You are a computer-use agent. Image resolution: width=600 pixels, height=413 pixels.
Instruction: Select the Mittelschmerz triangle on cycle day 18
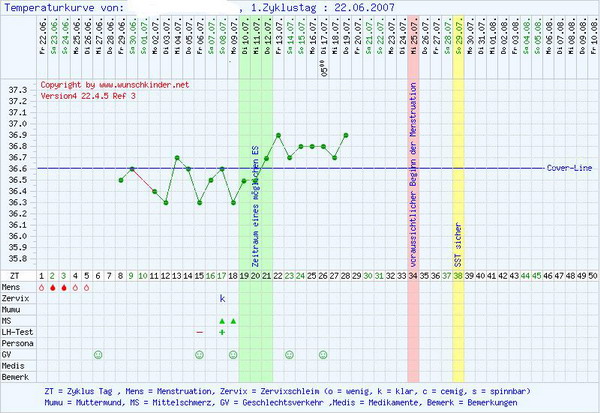[233, 321]
